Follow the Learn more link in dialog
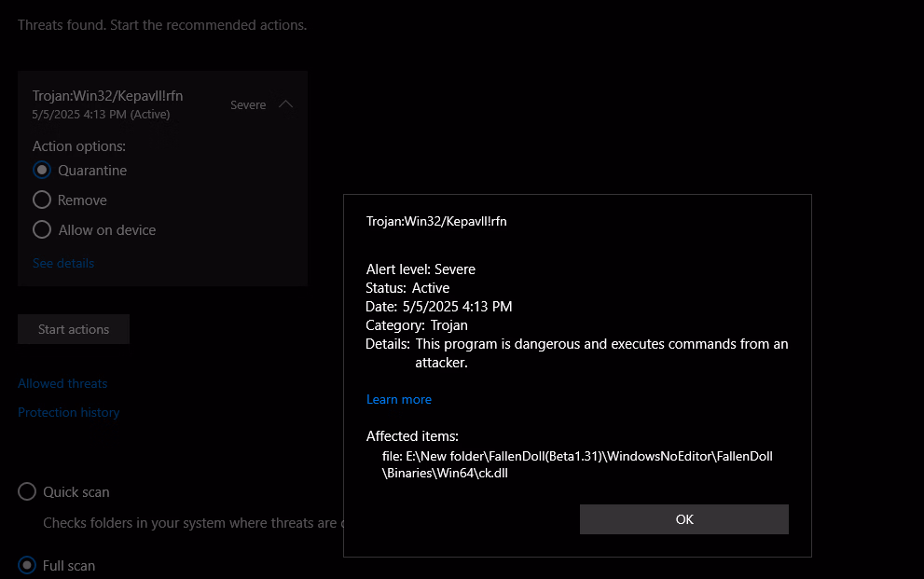The image size is (924, 579). 399,399
